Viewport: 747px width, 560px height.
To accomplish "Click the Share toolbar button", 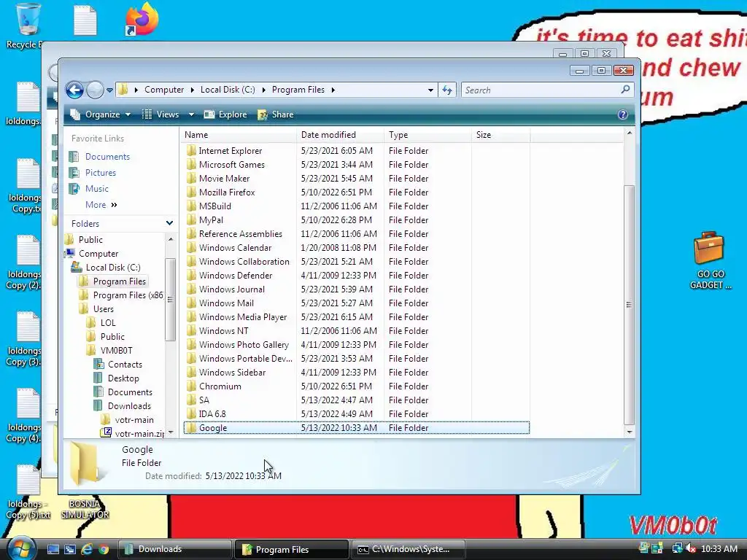I will (275, 114).
